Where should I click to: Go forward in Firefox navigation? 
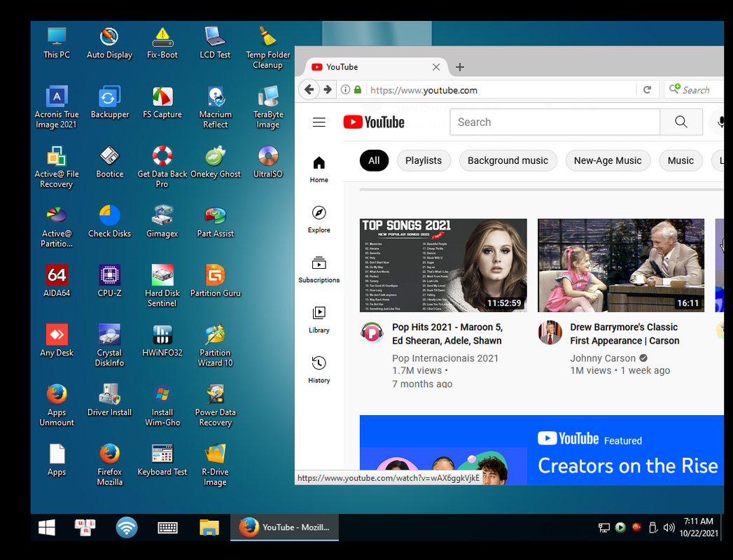tap(328, 90)
